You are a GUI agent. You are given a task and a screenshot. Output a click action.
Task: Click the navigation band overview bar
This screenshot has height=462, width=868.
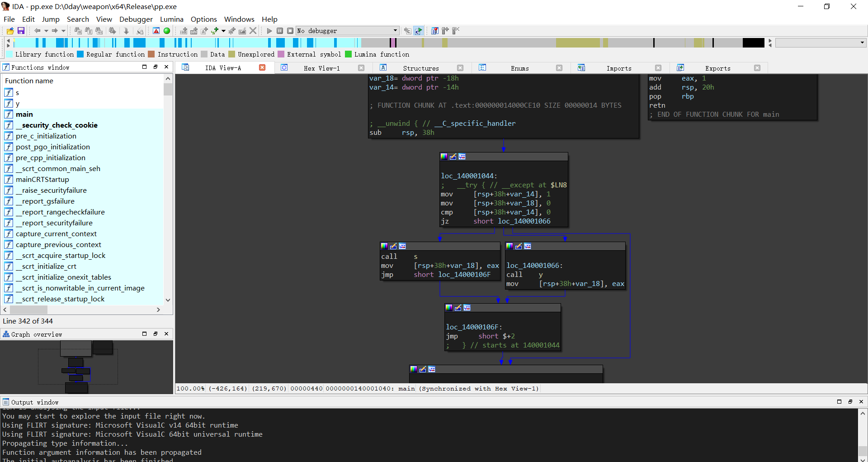click(x=389, y=43)
